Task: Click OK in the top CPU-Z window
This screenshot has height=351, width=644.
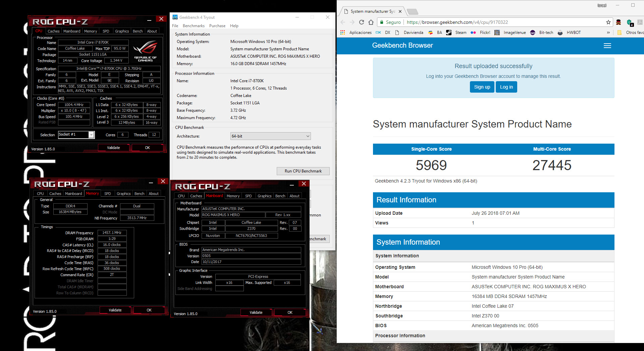Action: [148, 148]
